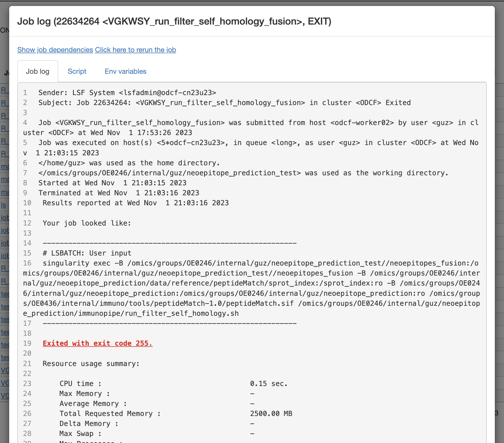This screenshot has width=504, height=443.
Task: Click the '# LSBATCH: User input' line
Action: click(x=87, y=253)
